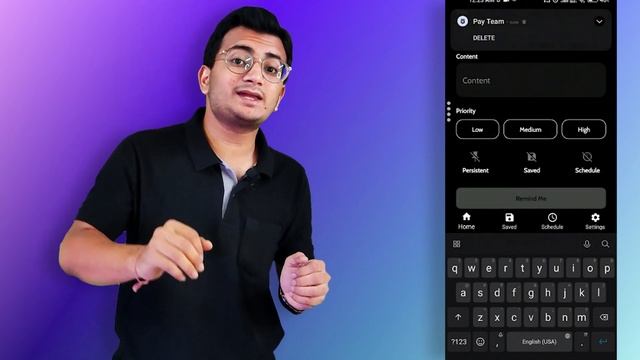Image resolution: width=640 pixels, height=360 pixels.
Task: Tap the keyboard search icon
Action: pos(605,244)
